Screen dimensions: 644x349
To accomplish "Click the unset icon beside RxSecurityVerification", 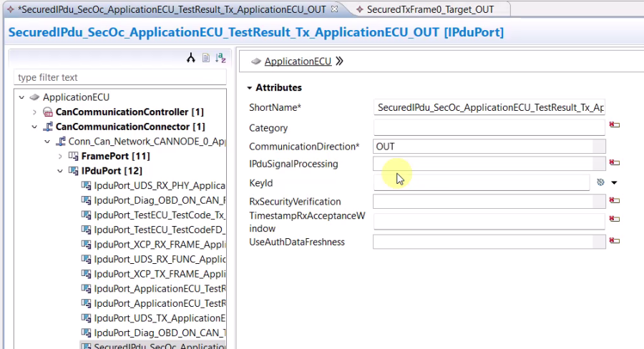I will (615, 200).
